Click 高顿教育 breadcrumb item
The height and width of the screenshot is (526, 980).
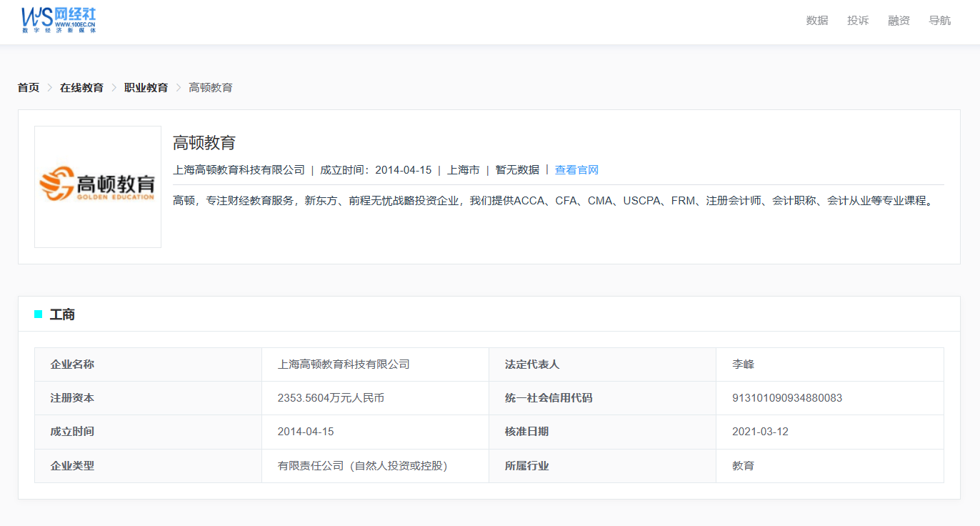[210, 88]
